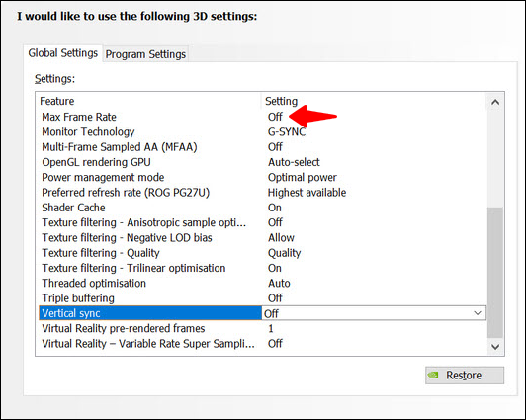Click the scroll down arrow in the settings list
This screenshot has height=420, width=526.
495,347
